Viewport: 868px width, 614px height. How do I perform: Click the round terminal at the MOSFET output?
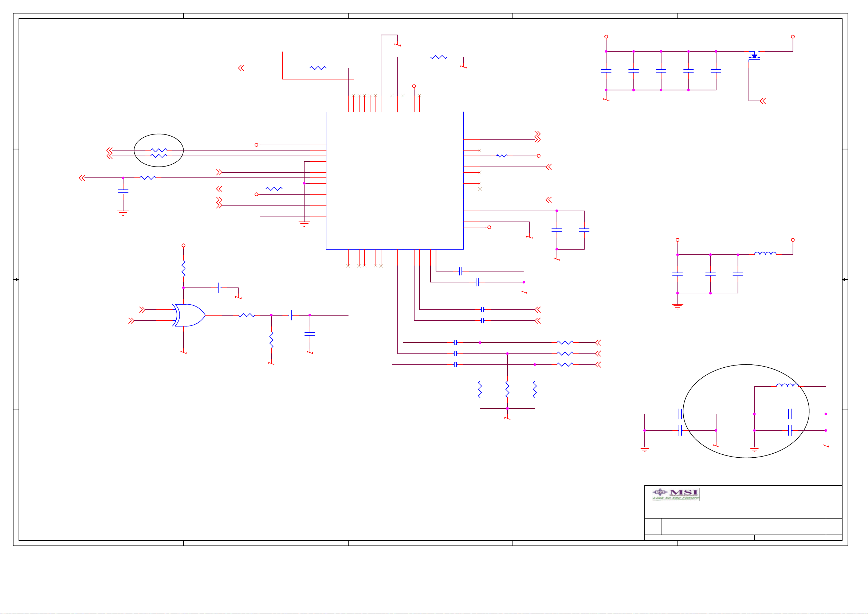coord(793,37)
